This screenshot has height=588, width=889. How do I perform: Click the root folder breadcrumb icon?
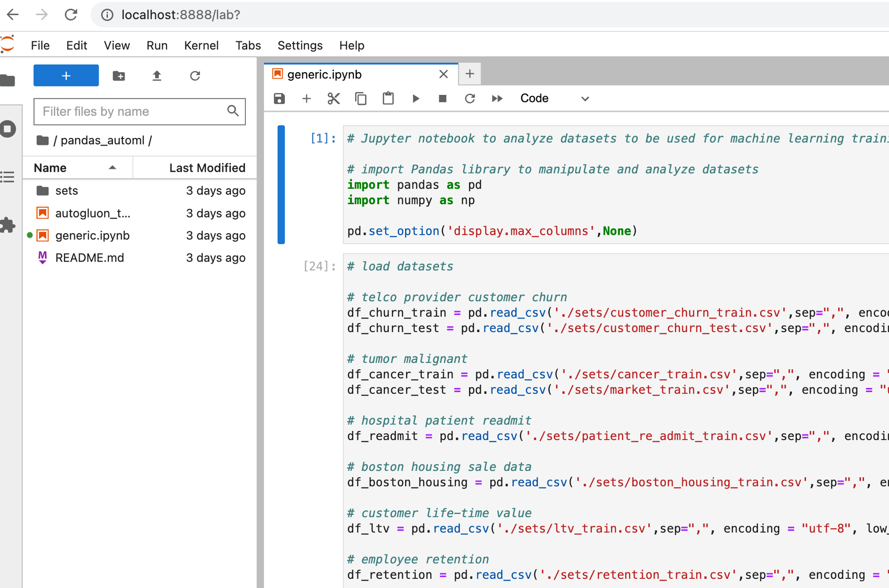coord(43,140)
